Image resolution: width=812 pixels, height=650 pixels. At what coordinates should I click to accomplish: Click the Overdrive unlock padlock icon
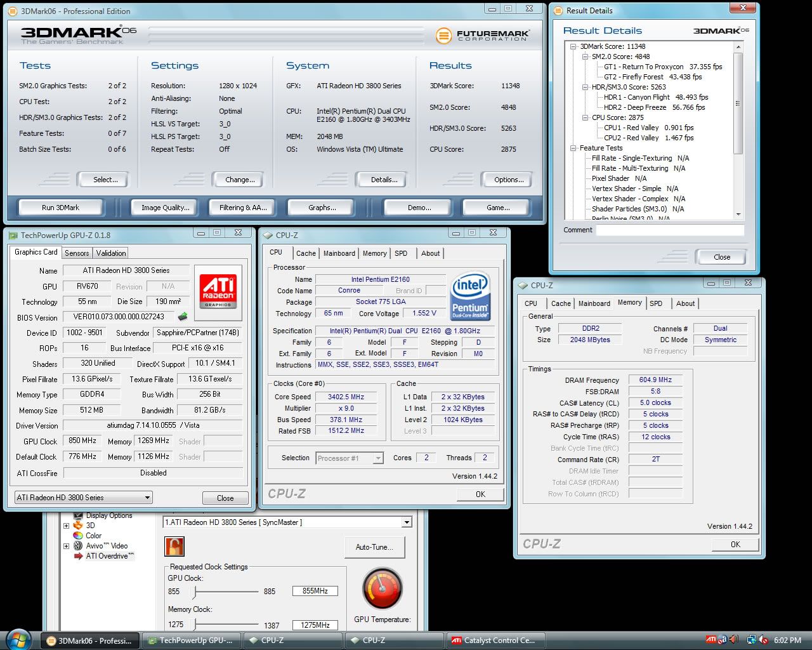pos(174,546)
